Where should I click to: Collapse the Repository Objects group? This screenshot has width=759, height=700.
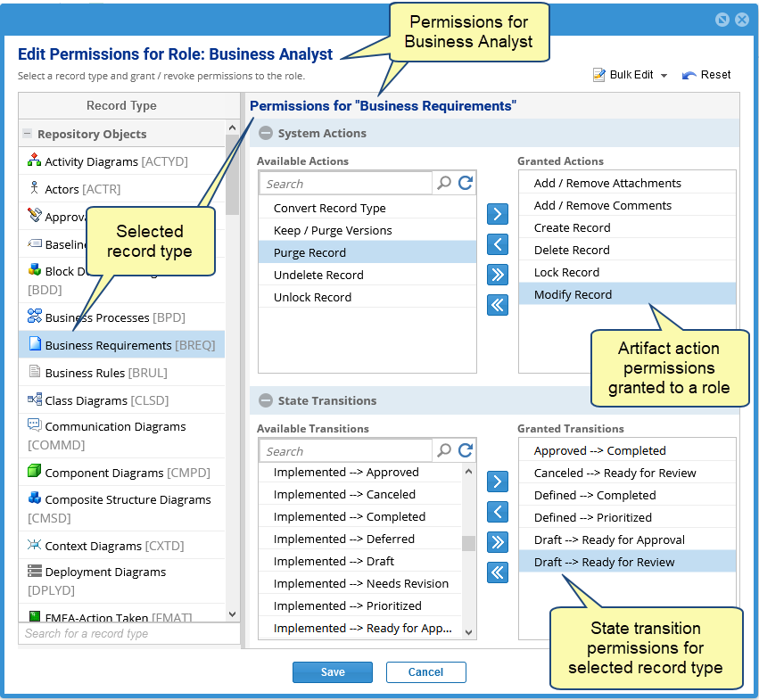[x=28, y=134]
